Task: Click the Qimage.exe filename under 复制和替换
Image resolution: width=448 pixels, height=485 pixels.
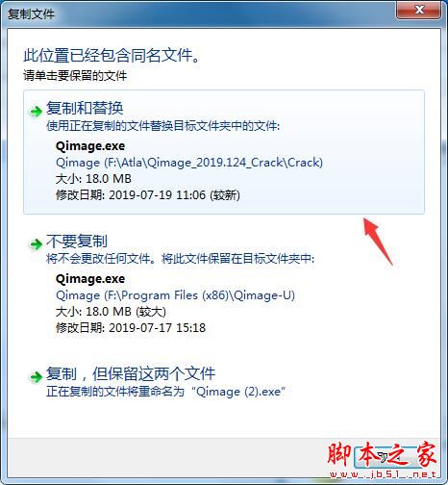Action: (90, 146)
